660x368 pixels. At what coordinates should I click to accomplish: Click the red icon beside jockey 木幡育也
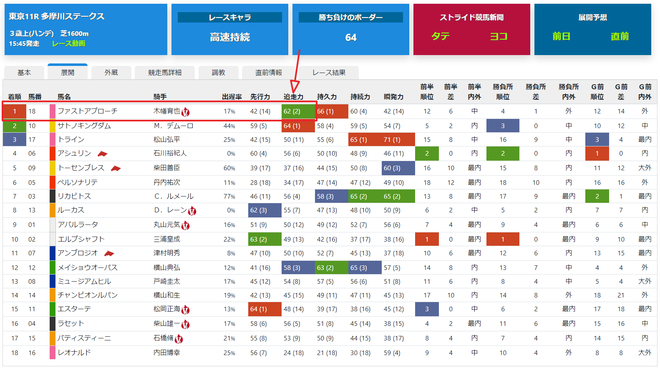tap(186, 112)
